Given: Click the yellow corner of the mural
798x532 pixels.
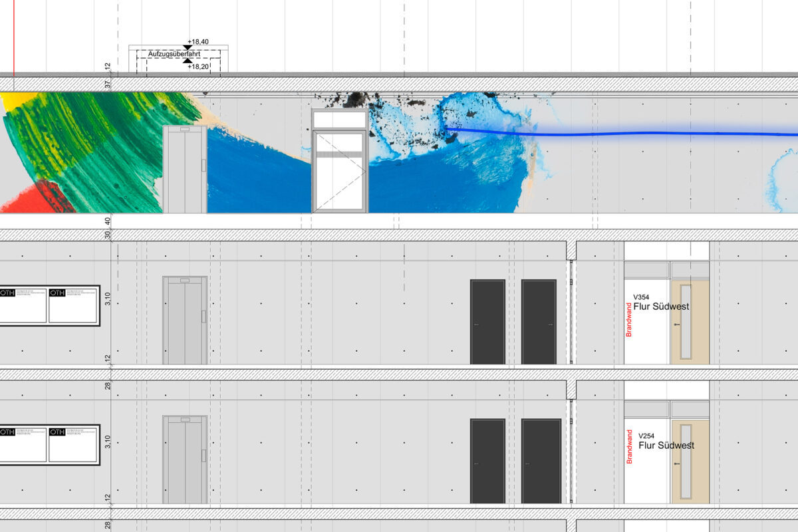Looking at the screenshot, I should (12, 100).
